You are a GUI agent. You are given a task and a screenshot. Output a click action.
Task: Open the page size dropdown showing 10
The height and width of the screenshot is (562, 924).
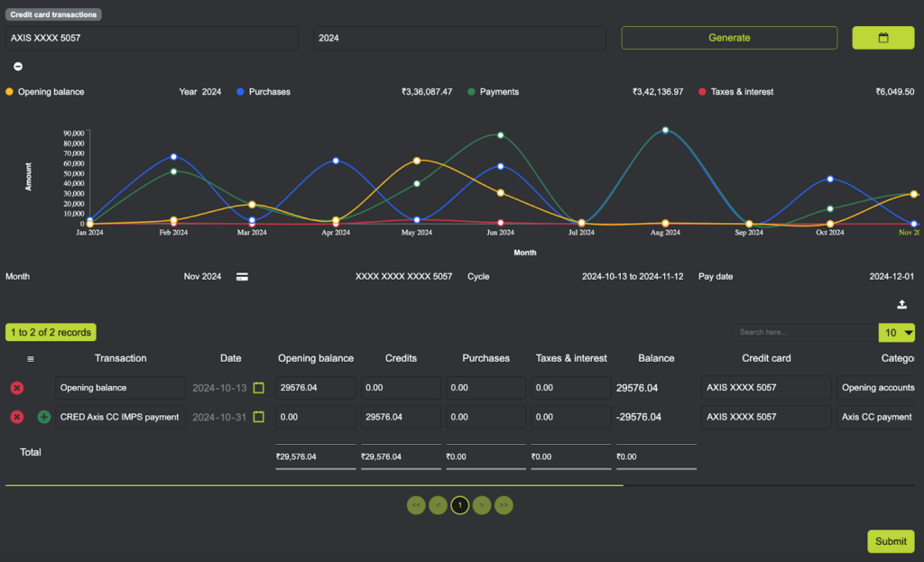pyautogui.click(x=896, y=333)
